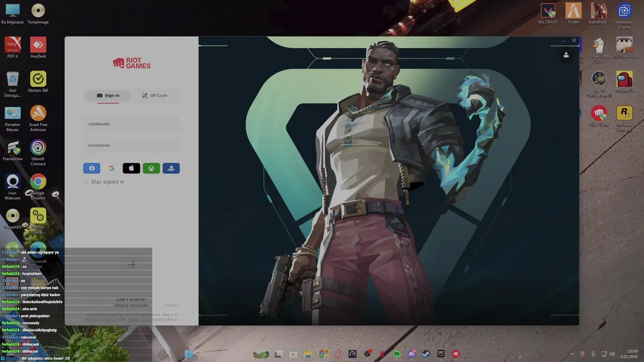
Task: Select the AnyDesk desktop icon
Action: [x=38, y=48]
